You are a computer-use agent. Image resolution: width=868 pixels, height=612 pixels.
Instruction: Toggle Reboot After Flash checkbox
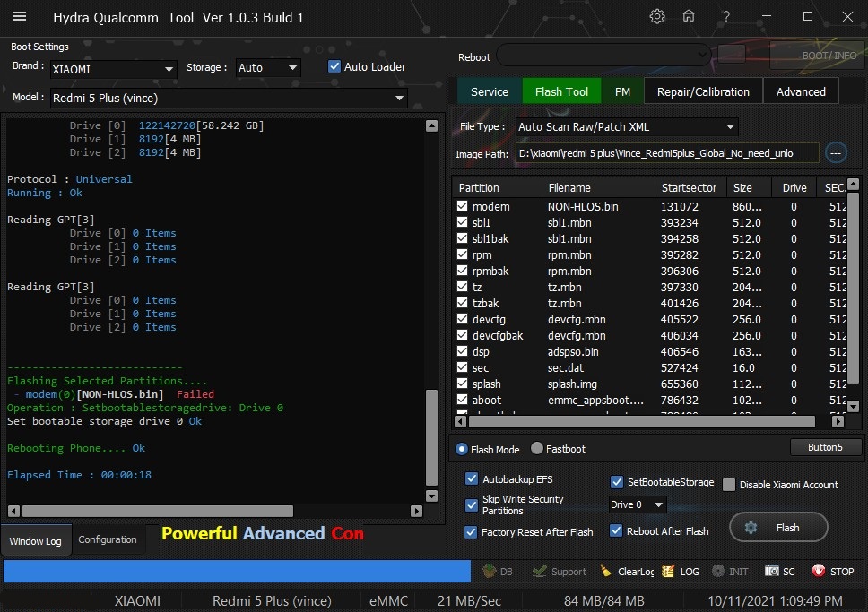[x=615, y=530]
